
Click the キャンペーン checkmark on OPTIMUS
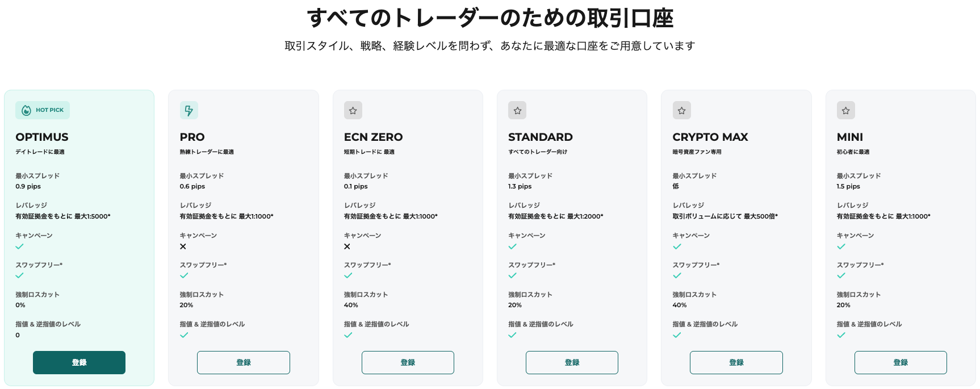pos(19,246)
